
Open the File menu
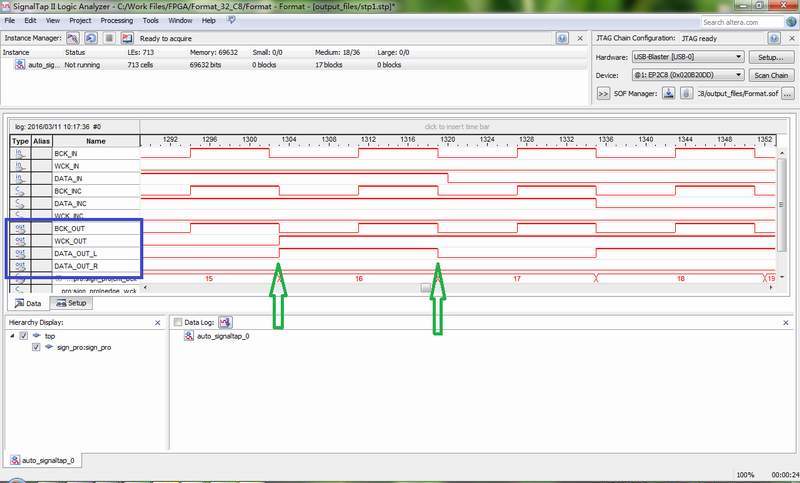[10, 20]
